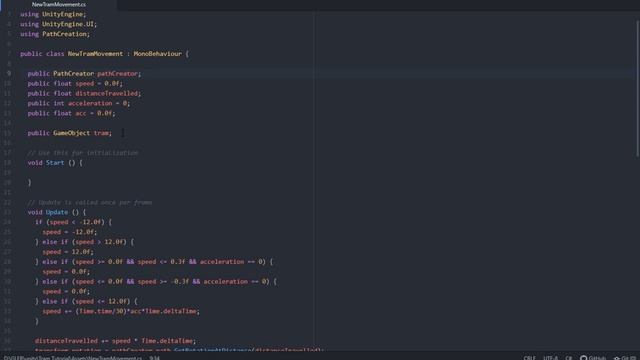The height and width of the screenshot is (360, 640).
Task: Click 'distanceTravelled' field declaration on line 11
Action: tap(107, 93)
